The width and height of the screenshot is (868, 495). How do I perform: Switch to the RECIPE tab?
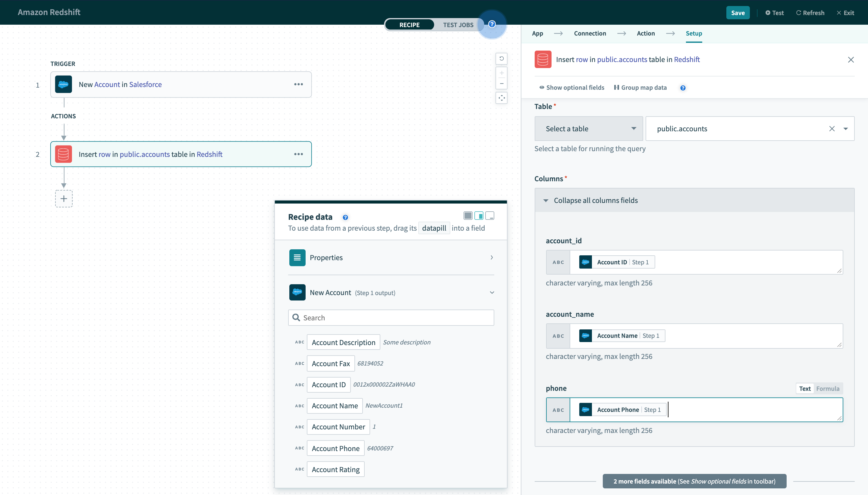coord(410,24)
